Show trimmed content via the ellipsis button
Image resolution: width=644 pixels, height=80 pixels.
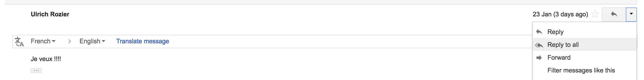(36, 70)
